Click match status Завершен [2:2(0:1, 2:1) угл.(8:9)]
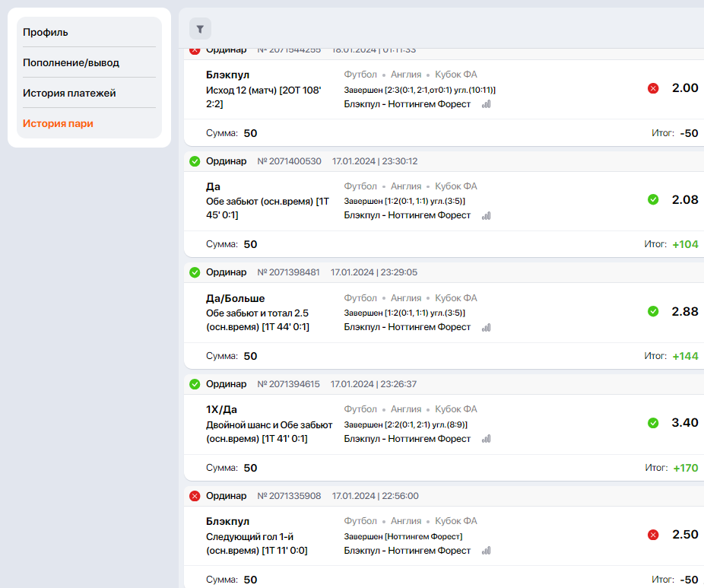 coord(406,424)
